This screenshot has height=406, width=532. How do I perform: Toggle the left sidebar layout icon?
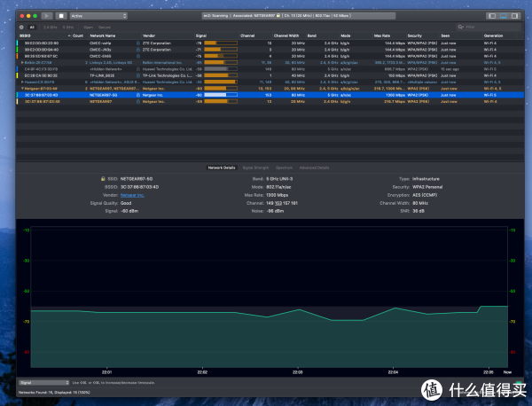coord(492,16)
